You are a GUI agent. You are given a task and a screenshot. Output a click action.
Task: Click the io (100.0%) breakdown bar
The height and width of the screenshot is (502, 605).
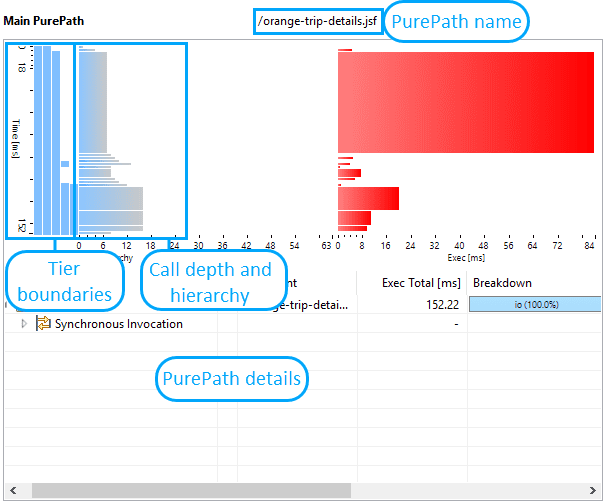pyautogui.click(x=535, y=304)
